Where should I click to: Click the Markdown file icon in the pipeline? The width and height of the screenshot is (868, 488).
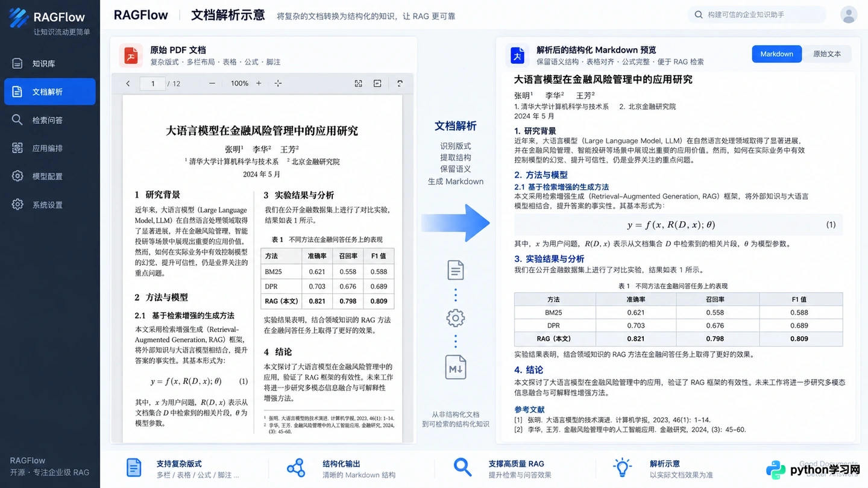456,367
